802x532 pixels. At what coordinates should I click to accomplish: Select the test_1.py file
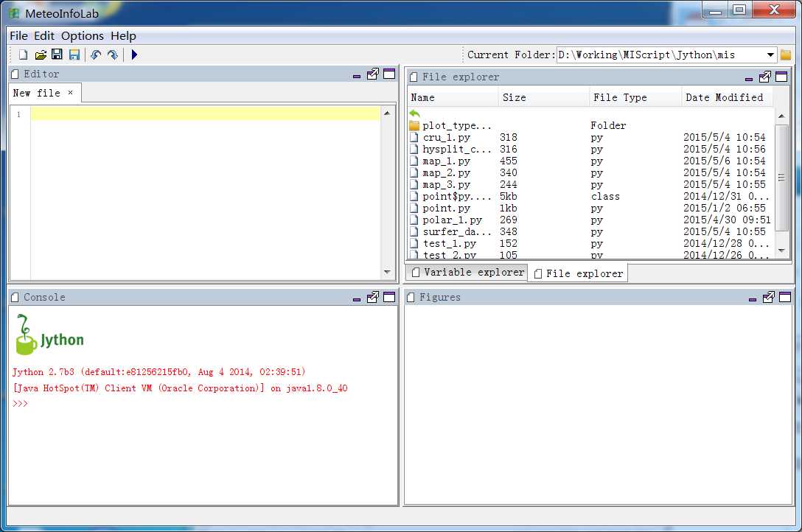[x=590, y=243]
